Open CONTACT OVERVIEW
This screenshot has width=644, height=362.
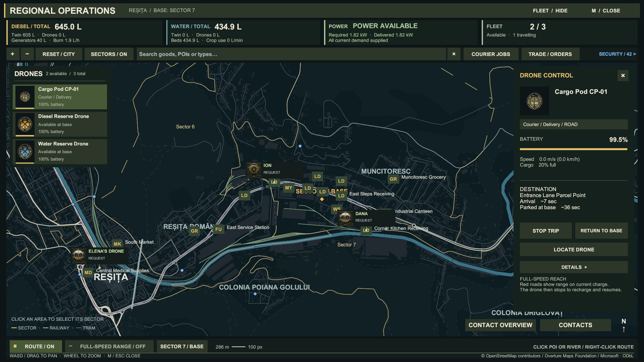tap(500, 325)
